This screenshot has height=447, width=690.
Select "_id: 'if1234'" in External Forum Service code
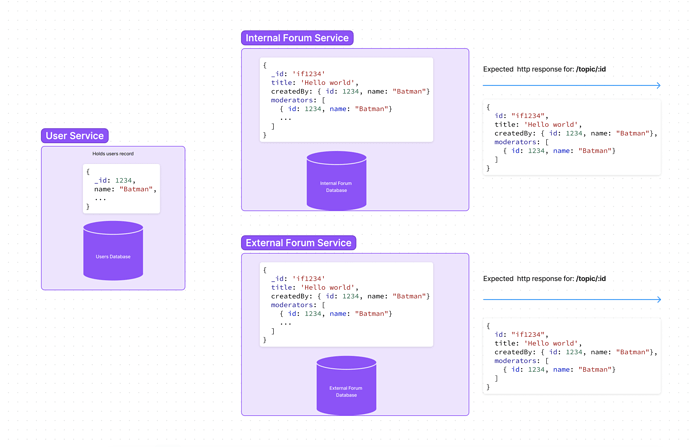click(298, 279)
